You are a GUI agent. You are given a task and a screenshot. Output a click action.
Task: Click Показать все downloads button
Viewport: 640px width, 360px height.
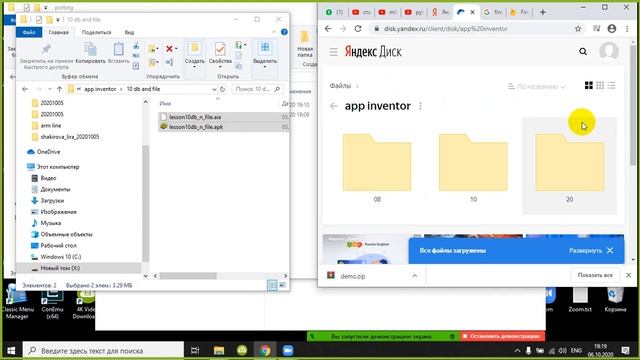595,276
